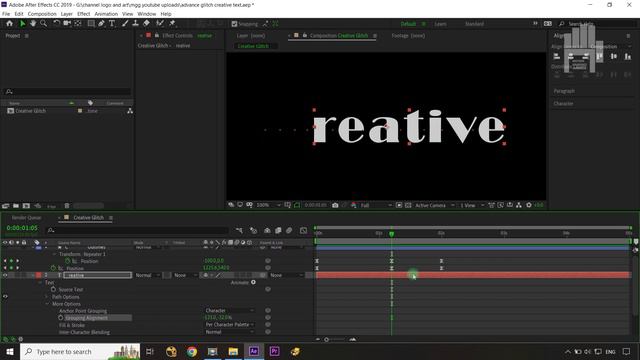Select the Zoom magnifier tool
The image size is (640, 360).
(x=43, y=24)
